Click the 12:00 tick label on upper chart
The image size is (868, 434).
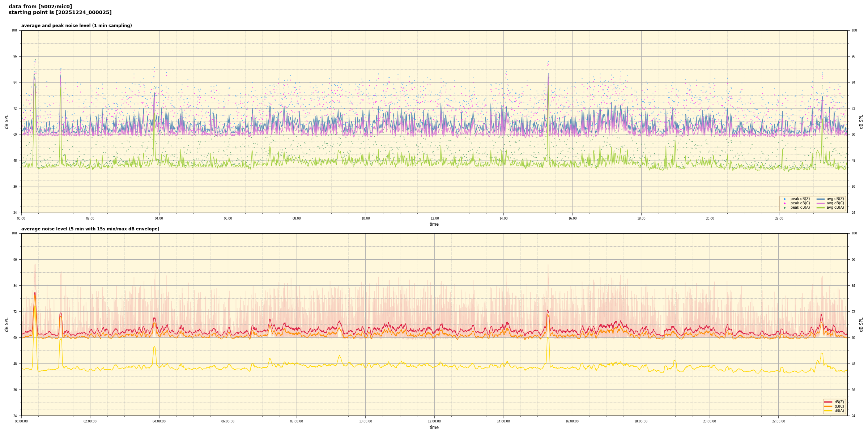[x=434, y=218]
